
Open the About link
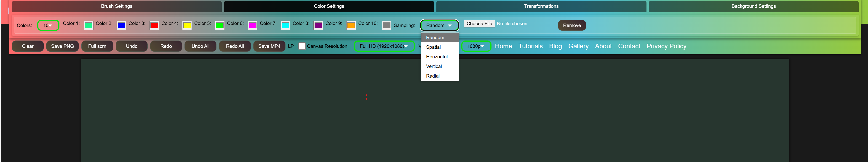click(603, 46)
